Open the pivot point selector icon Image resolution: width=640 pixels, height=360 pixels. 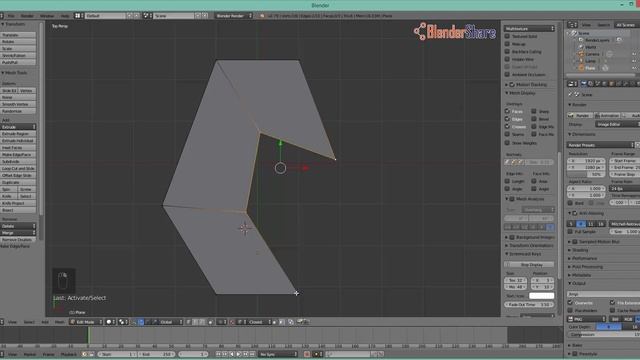click(x=123, y=322)
